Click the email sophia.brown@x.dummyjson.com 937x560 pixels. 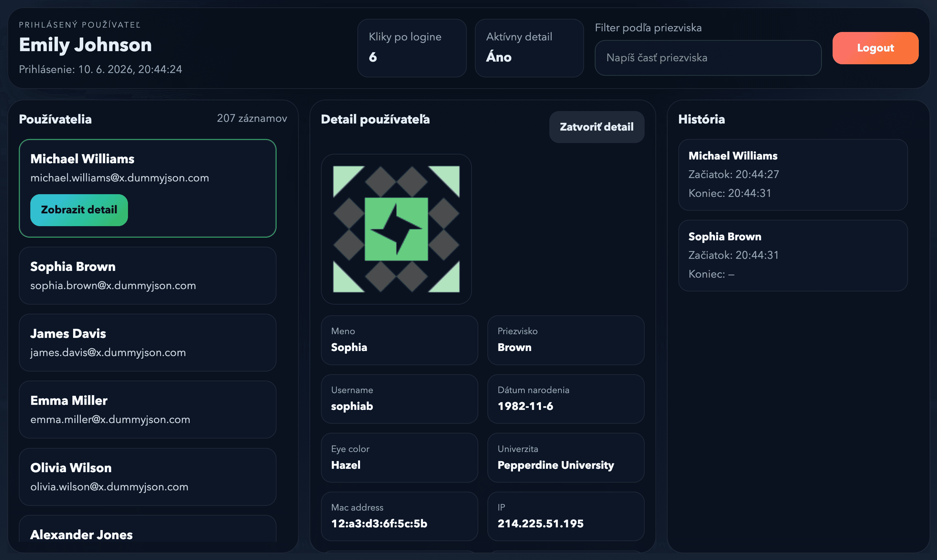[113, 285]
